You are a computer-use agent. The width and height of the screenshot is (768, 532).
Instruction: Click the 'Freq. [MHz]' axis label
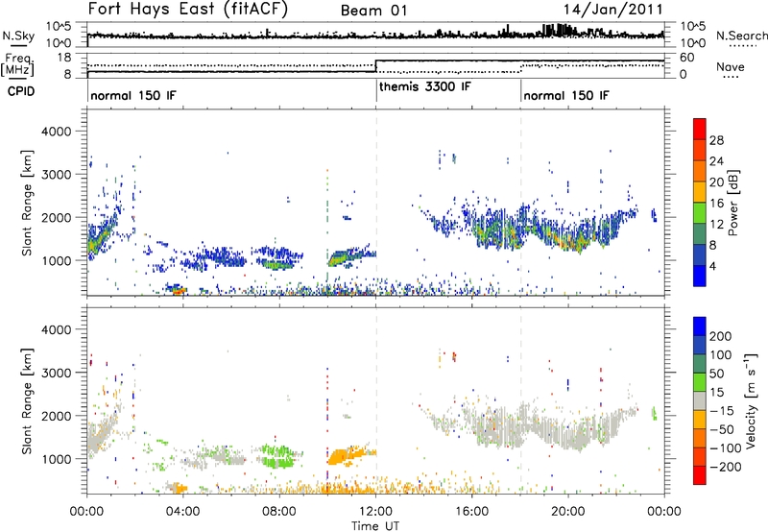17,64
